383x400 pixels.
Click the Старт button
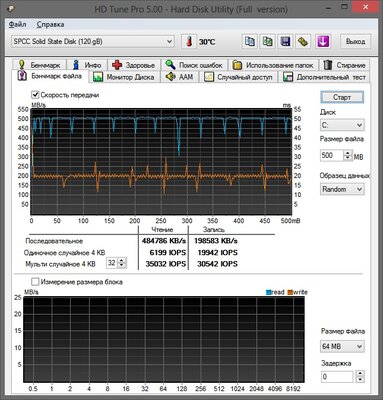[342, 97]
